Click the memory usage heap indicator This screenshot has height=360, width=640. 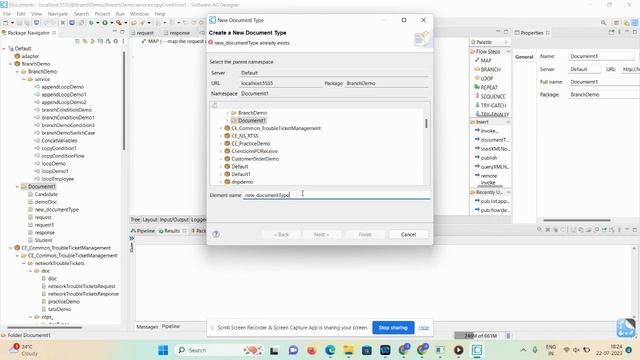[x=479, y=336]
